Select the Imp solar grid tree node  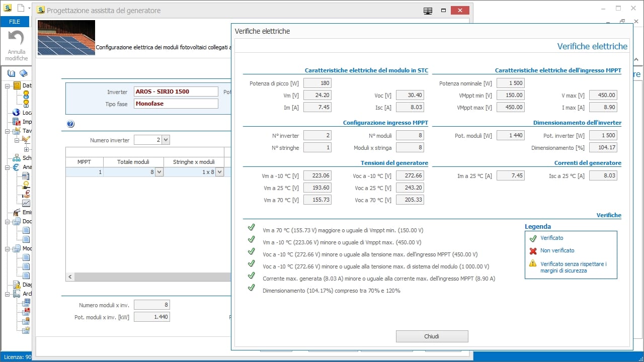click(x=17, y=122)
